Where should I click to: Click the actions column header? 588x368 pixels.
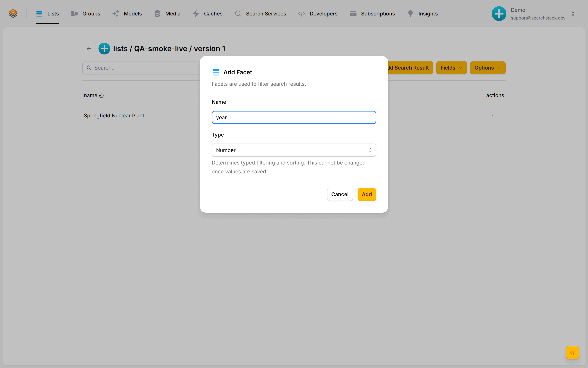pos(495,95)
